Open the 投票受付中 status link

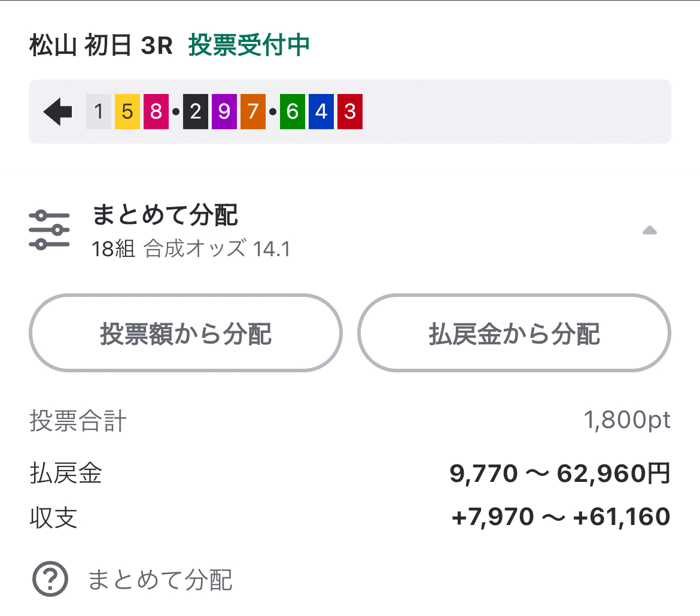pyautogui.click(x=249, y=44)
